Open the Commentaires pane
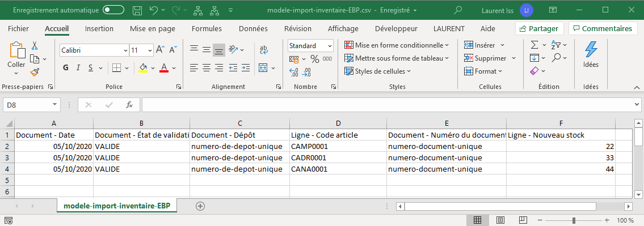644x226 pixels. [603, 29]
